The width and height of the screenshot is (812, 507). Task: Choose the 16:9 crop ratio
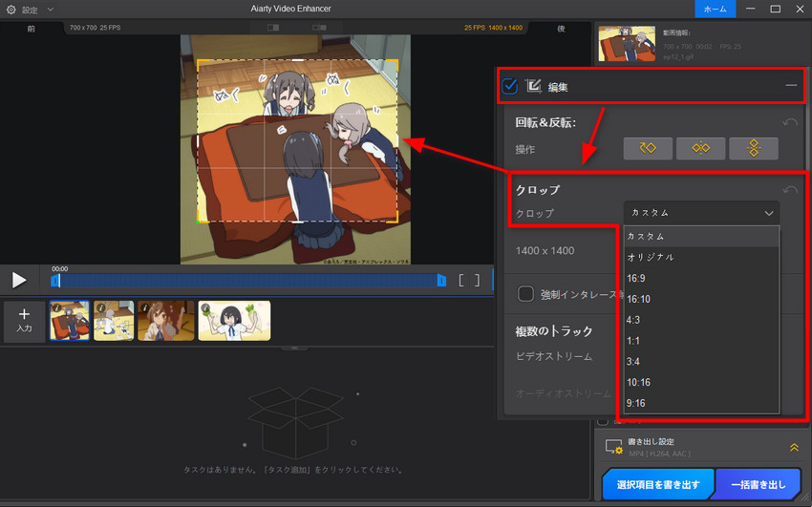tap(701, 279)
